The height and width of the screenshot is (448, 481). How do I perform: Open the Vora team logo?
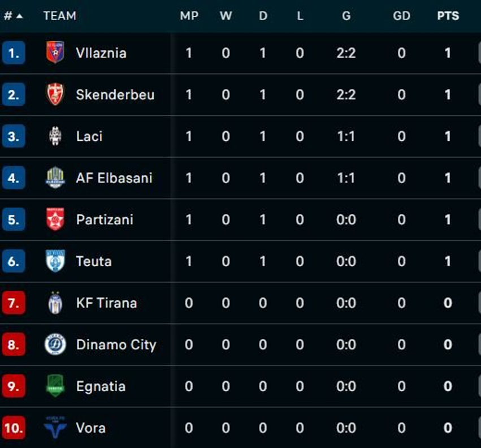coord(55,428)
